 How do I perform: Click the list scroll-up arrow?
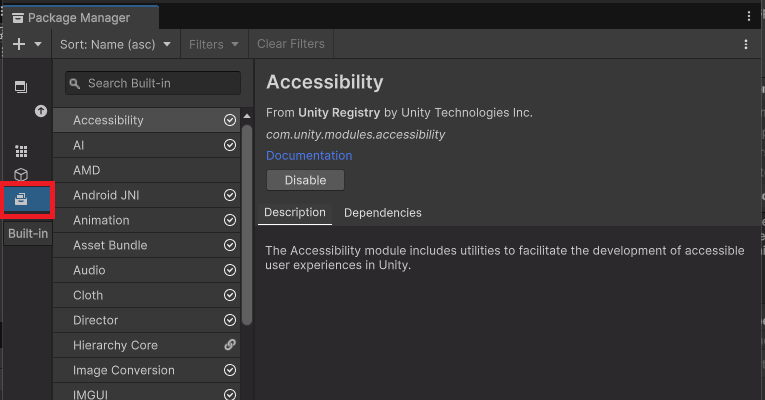click(247, 116)
